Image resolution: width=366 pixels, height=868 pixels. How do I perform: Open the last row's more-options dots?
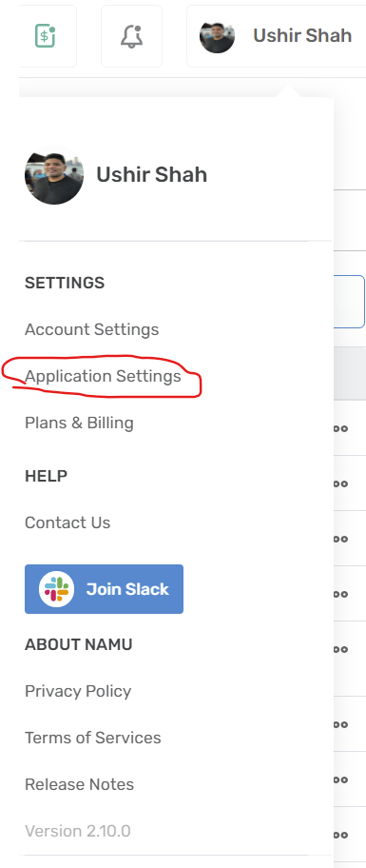(x=341, y=835)
